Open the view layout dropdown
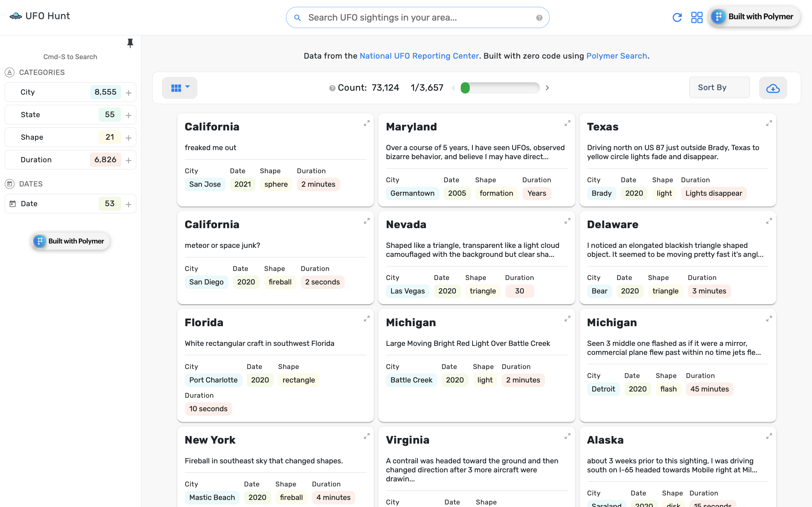 click(x=180, y=88)
